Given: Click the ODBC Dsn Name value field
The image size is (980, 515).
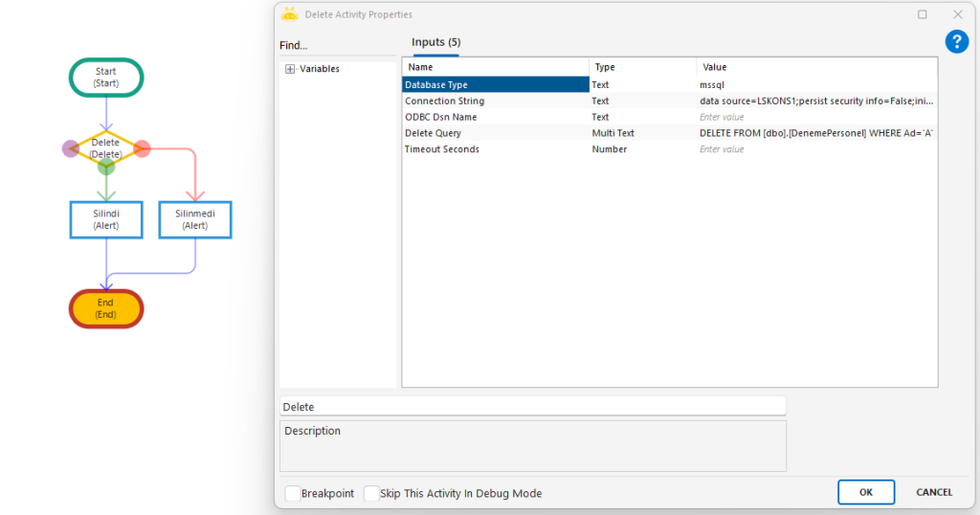Looking at the screenshot, I should [816, 117].
